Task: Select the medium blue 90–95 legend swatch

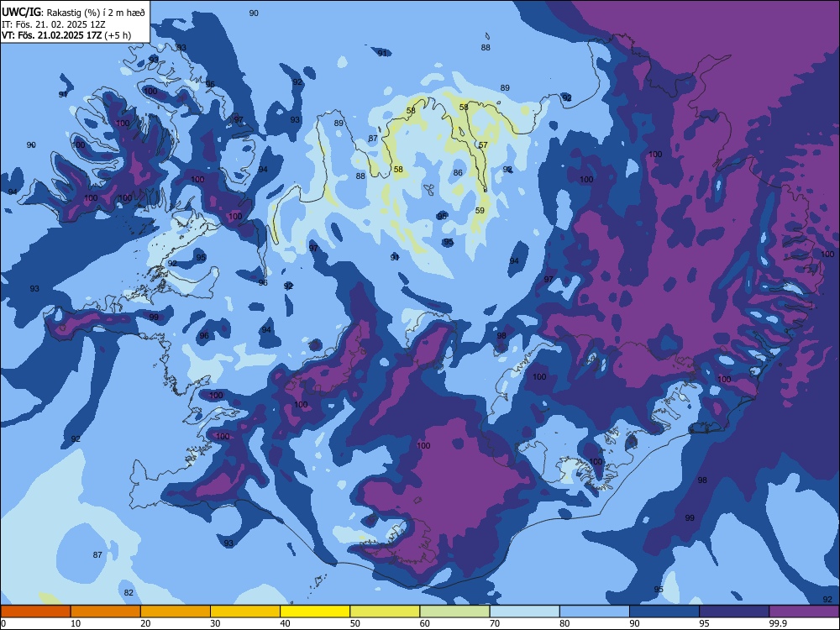Action: pos(664,612)
